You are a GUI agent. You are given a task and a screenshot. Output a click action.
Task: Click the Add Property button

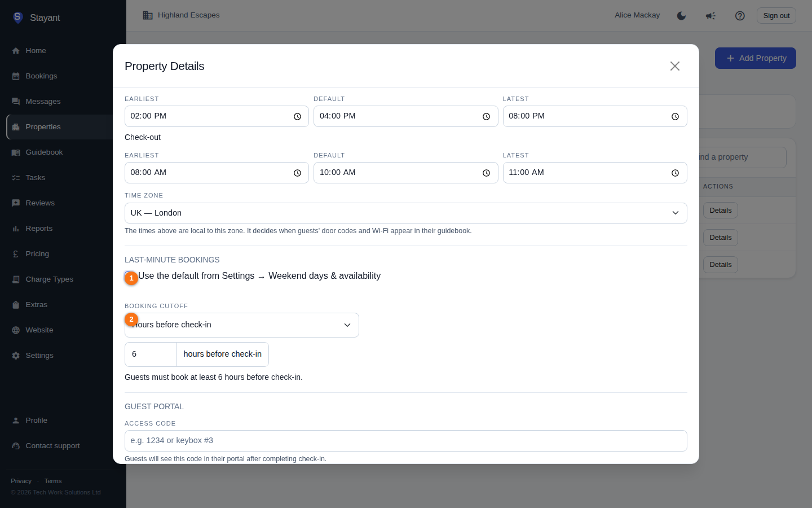[756, 58]
